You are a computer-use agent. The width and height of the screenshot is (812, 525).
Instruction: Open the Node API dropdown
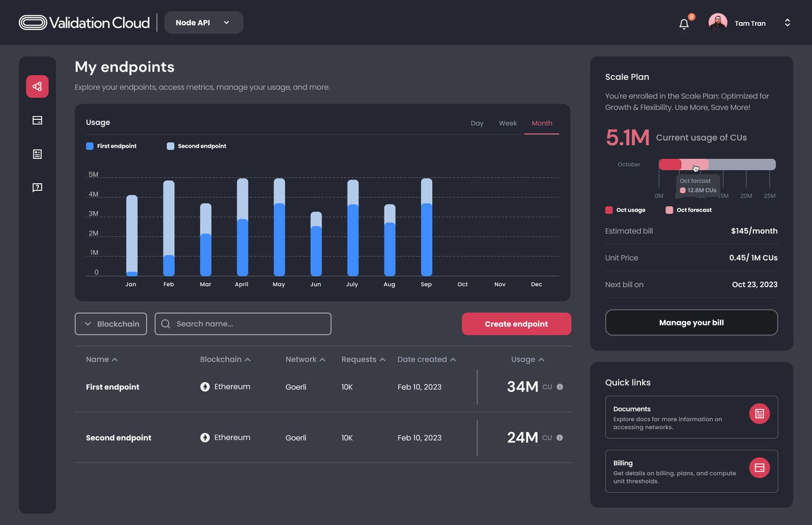204,22
